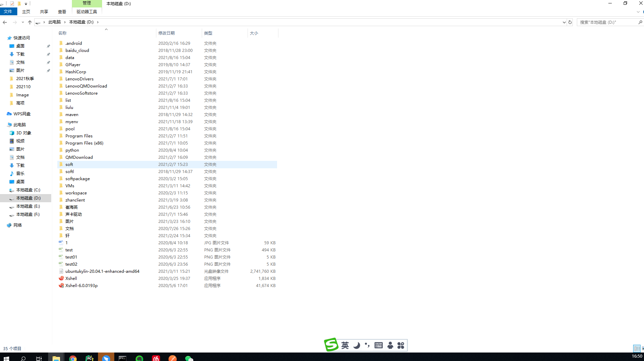Click the search box for 本地磁盘 (D:)
Screen dimensions: 644x361
click(607, 22)
